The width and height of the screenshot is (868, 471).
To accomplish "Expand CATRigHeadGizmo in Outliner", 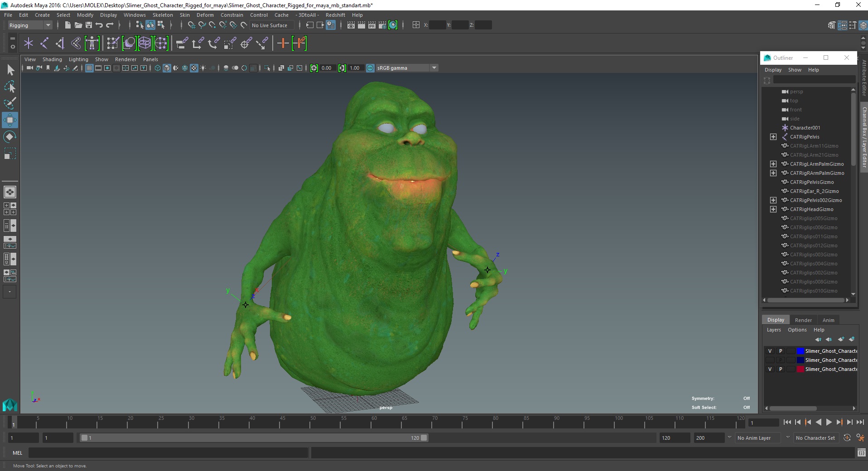I will (x=773, y=209).
